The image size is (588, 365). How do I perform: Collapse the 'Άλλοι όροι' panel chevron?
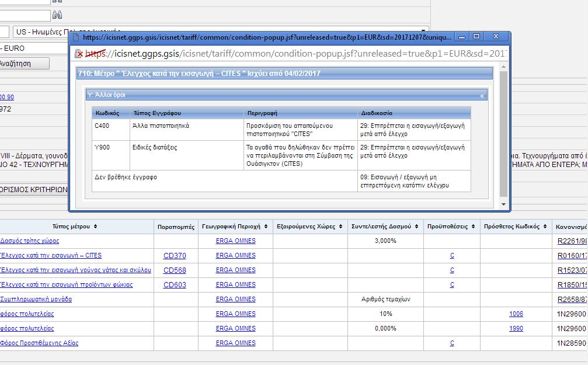coord(482,96)
